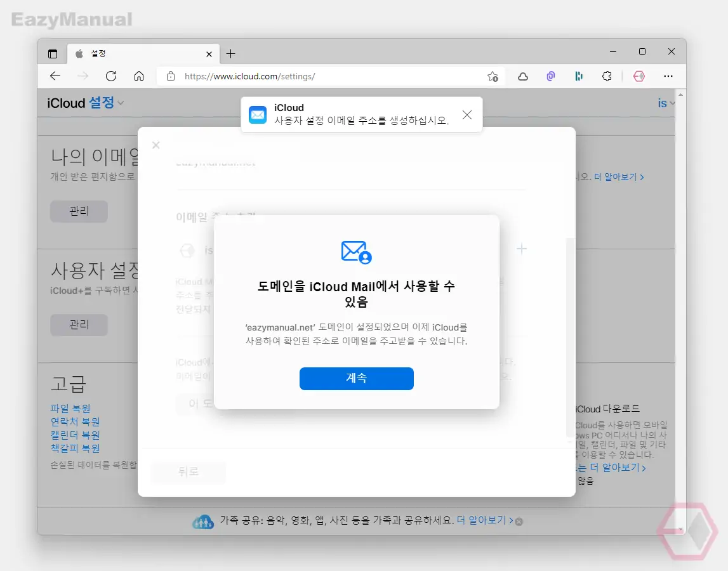The image size is (728, 571).
Task: Click 더 알아보기 in family sharing banner
Action: click(x=485, y=520)
